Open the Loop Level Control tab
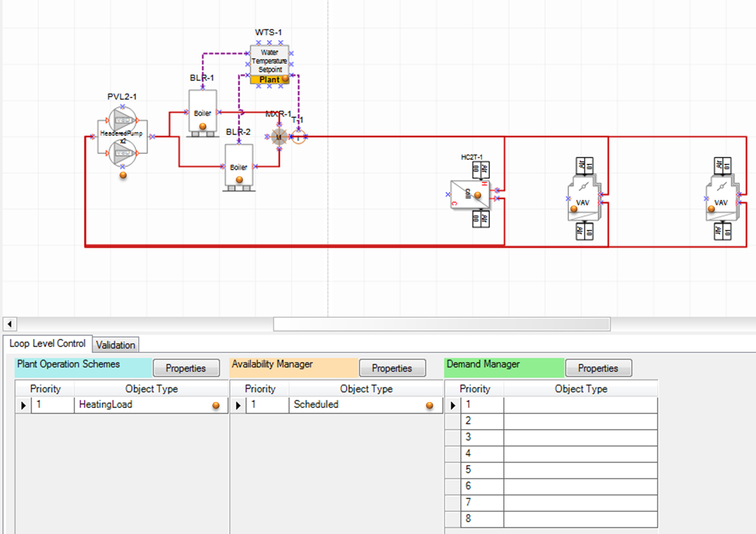This screenshot has height=534, width=756. coord(47,344)
